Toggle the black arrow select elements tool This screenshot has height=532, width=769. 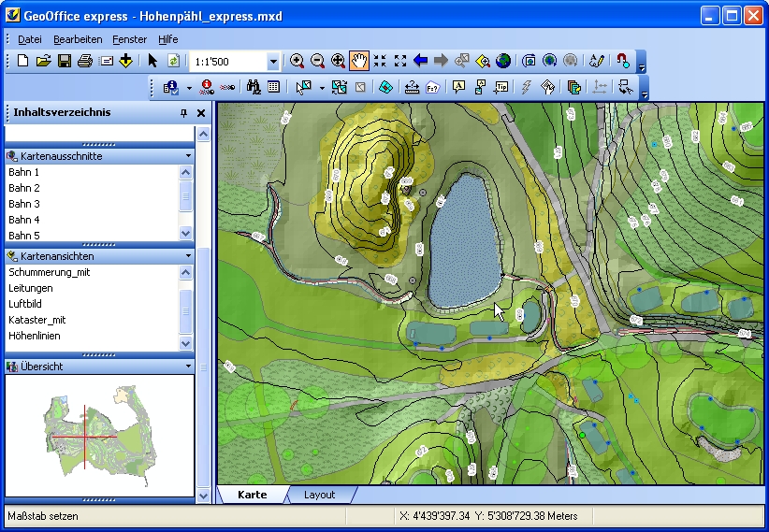pyautogui.click(x=153, y=61)
